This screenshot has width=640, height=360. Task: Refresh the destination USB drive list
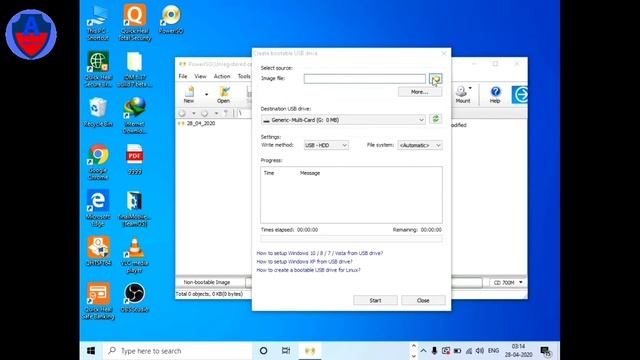[436, 119]
